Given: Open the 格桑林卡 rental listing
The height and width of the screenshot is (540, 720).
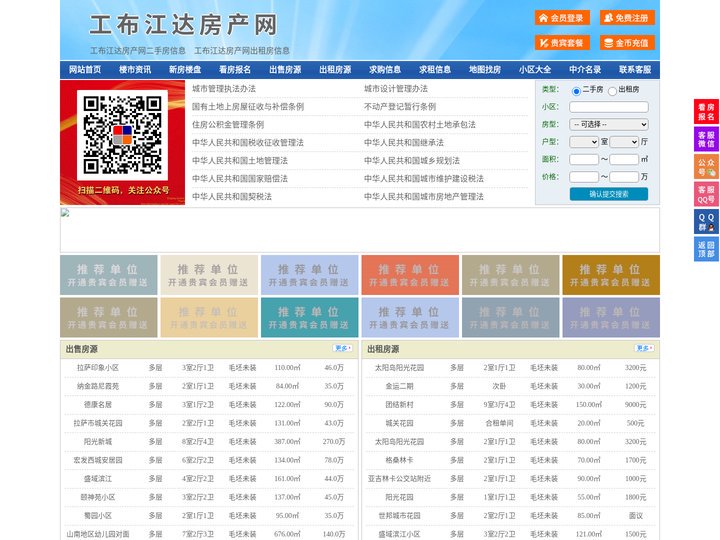Looking at the screenshot, I should coord(399,460).
